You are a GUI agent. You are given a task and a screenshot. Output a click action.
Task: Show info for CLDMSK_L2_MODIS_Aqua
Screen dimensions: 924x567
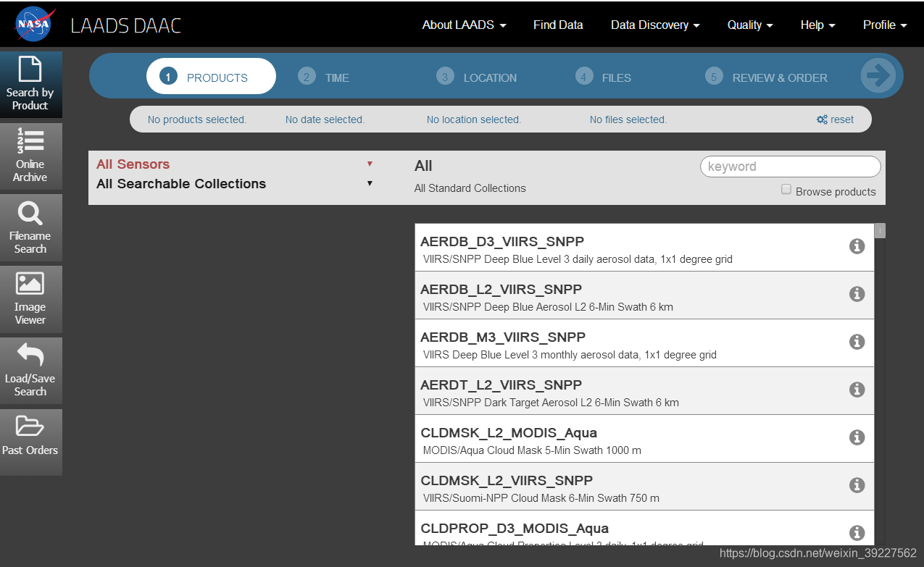[x=857, y=437]
